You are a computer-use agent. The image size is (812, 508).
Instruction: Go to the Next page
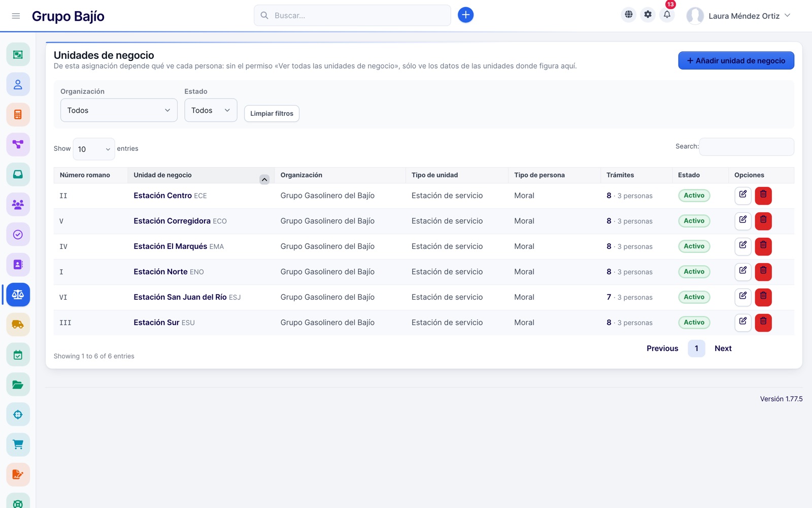click(723, 348)
